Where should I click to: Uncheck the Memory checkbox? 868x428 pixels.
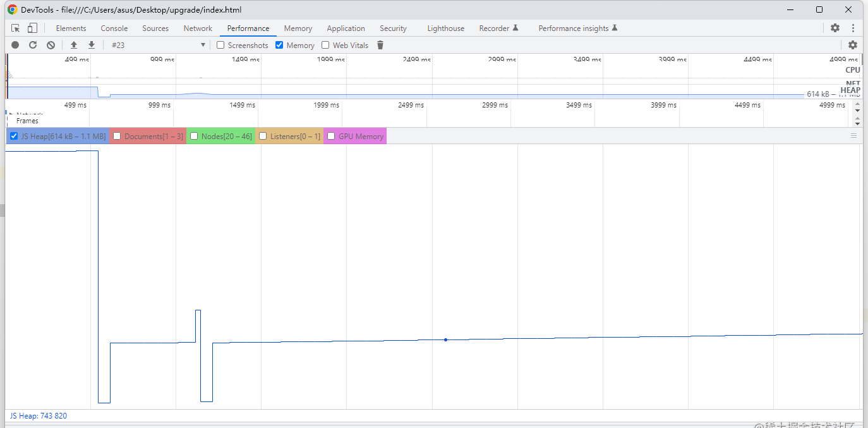(279, 45)
